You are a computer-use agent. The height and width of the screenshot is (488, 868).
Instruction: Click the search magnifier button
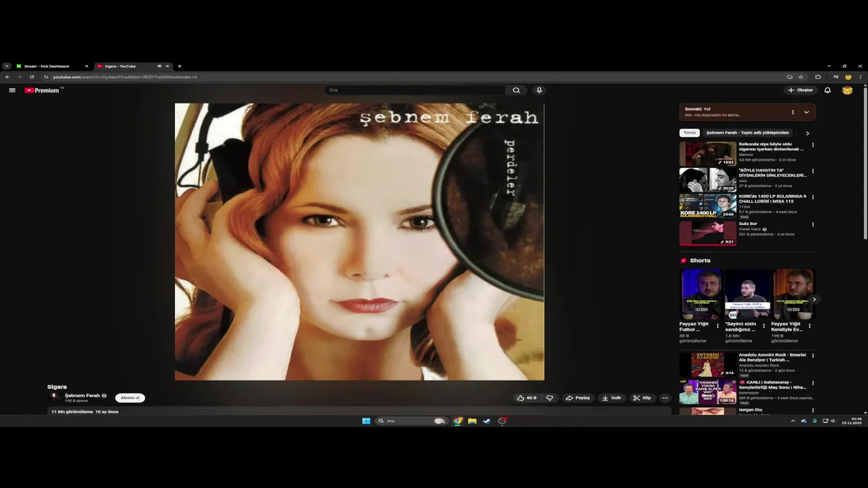(x=516, y=90)
